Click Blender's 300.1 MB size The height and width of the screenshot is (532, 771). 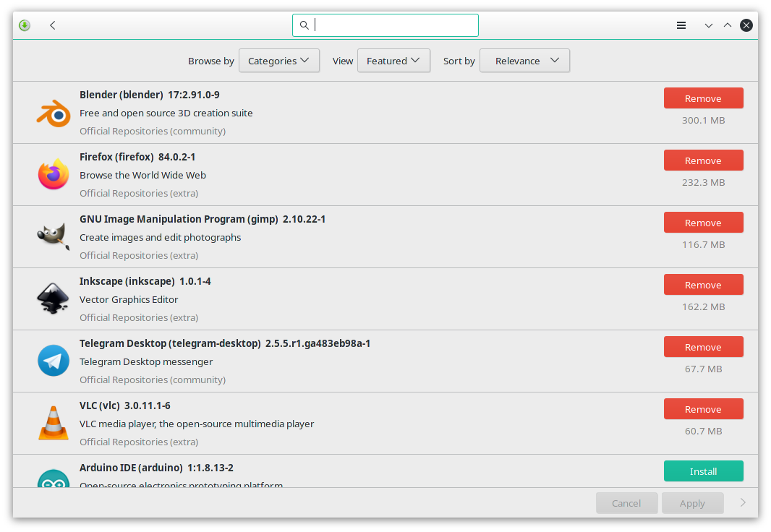pos(703,121)
